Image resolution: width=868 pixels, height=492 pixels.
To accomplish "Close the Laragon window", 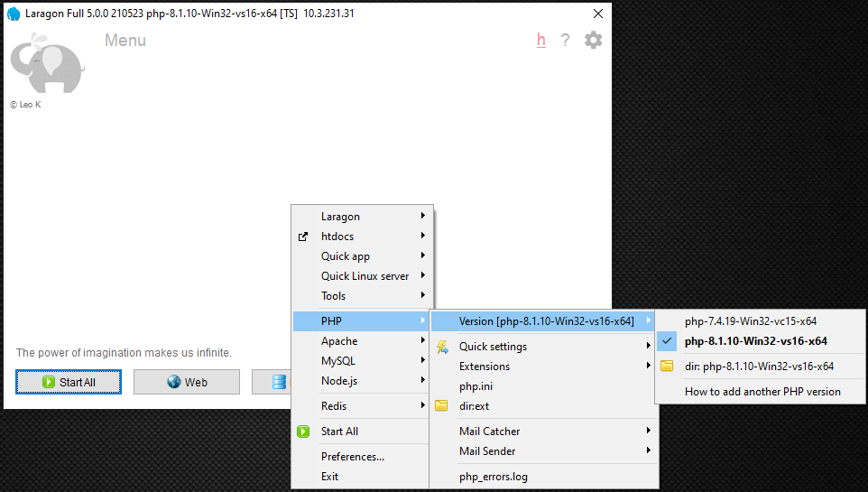I will coord(598,14).
